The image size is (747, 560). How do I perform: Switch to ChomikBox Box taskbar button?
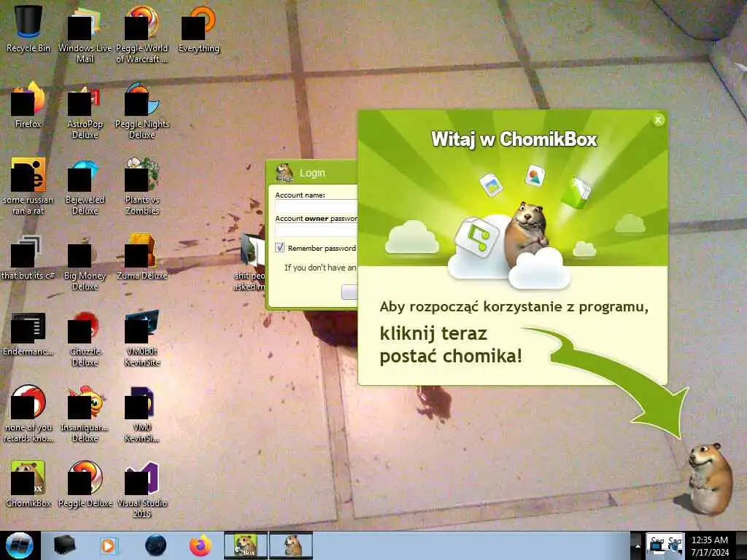(x=246, y=545)
